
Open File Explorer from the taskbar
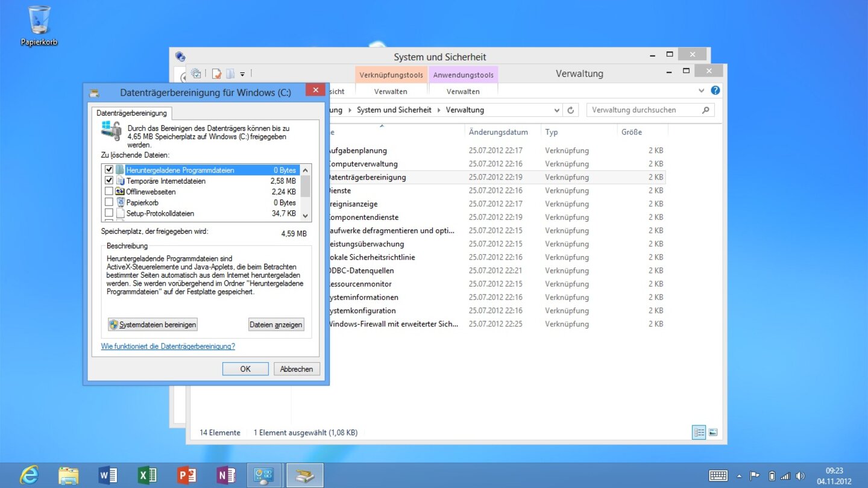point(68,475)
